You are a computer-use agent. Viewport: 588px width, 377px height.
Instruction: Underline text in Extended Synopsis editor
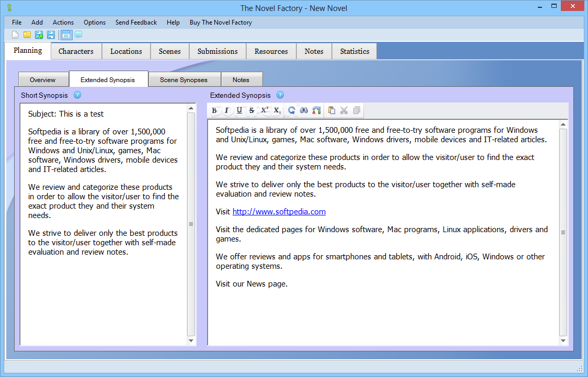click(x=239, y=110)
